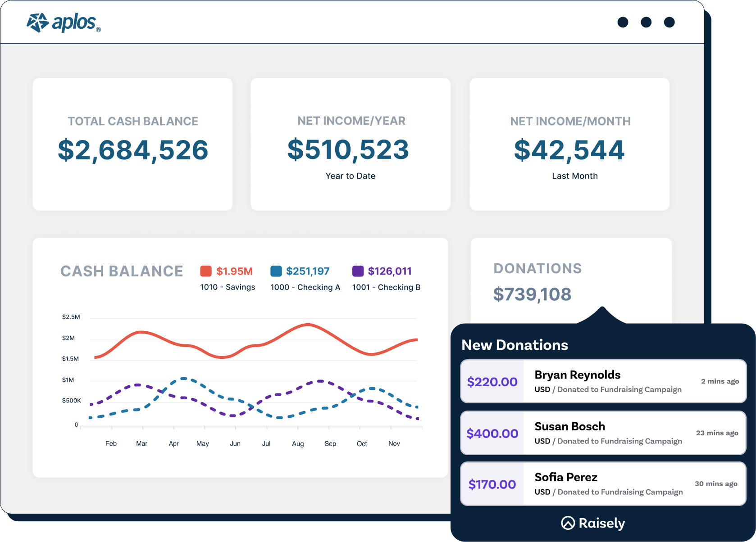The width and height of the screenshot is (756, 542).
Task: Select the blue 1000 - Checking A legend marker
Action: [x=277, y=271]
